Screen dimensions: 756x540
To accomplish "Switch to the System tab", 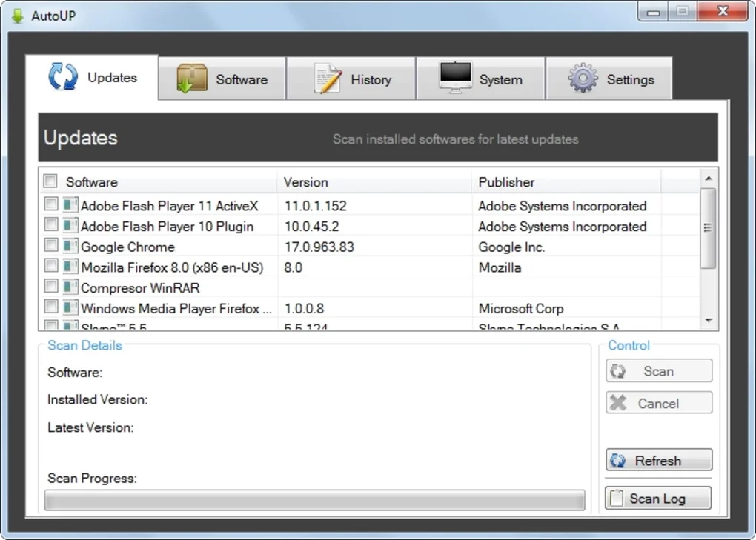I will pyautogui.click(x=481, y=79).
